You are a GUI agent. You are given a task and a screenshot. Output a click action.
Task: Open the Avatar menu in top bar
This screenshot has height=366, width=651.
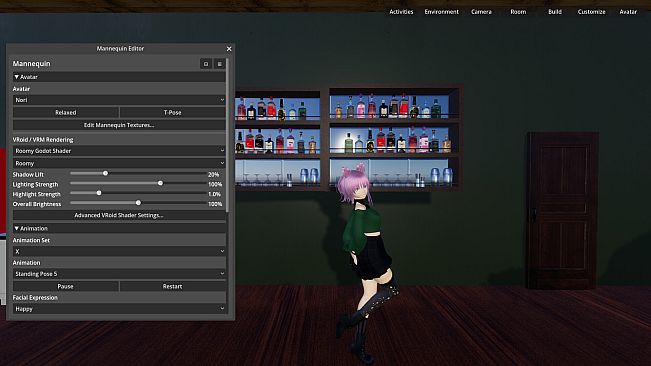(x=628, y=12)
